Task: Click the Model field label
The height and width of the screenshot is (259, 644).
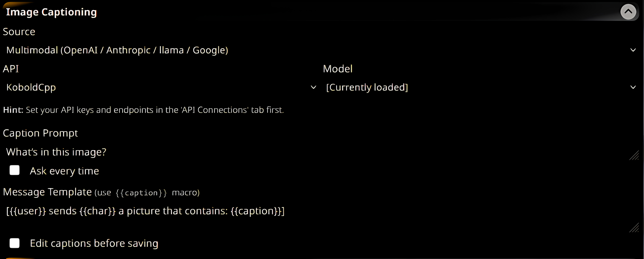Action: (338, 69)
